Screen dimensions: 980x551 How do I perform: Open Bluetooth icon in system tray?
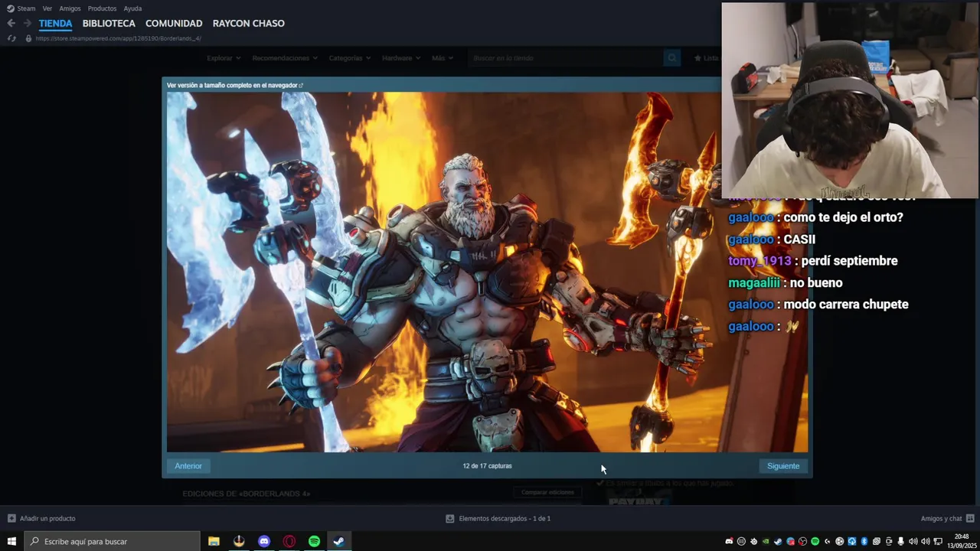(864, 541)
